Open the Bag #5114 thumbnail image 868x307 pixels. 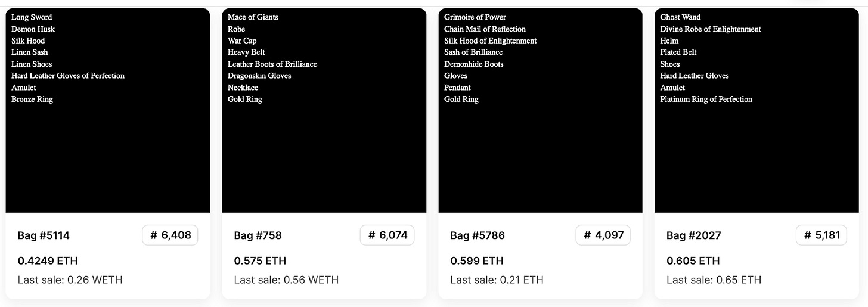coord(107,110)
